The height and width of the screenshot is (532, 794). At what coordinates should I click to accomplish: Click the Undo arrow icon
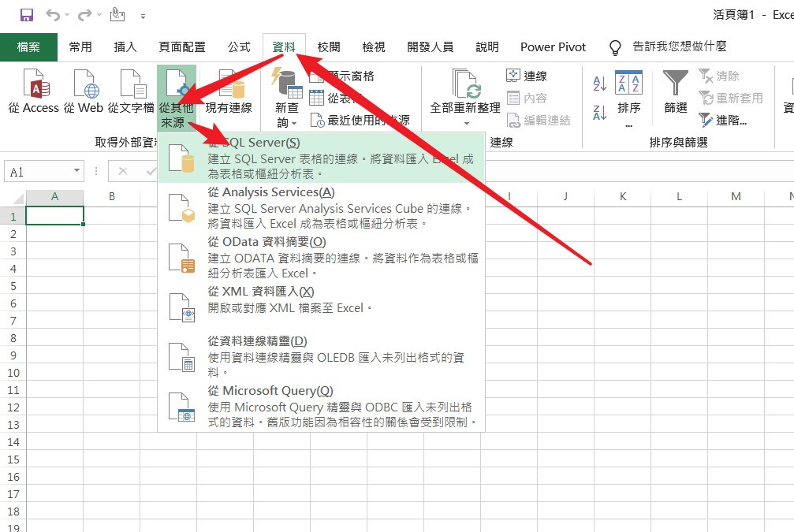tap(52, 15)
